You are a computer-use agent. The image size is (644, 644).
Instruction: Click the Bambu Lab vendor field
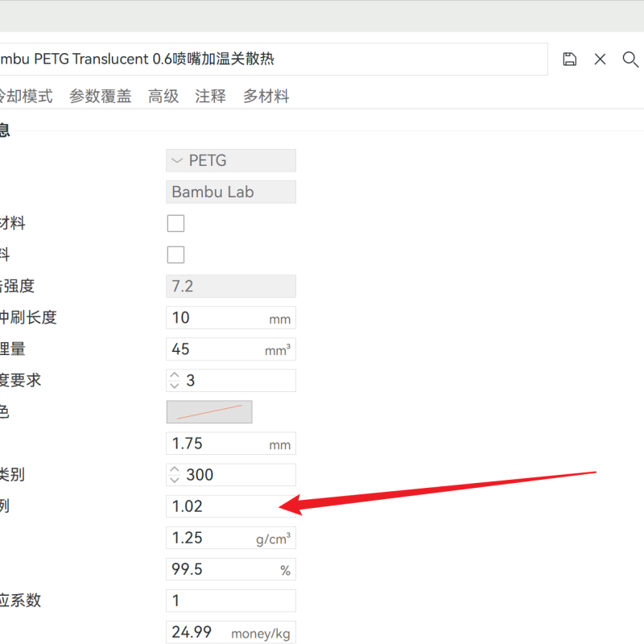click(x=231, y=192)
